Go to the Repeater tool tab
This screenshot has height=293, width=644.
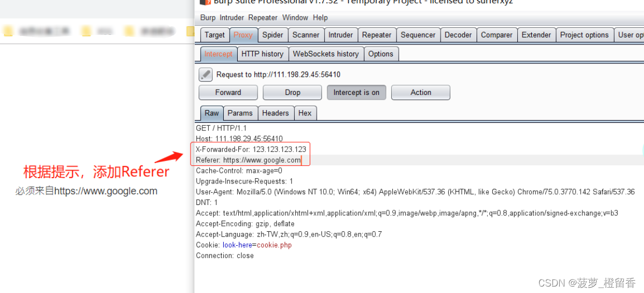pyautogui.click(x=377, y=35)
